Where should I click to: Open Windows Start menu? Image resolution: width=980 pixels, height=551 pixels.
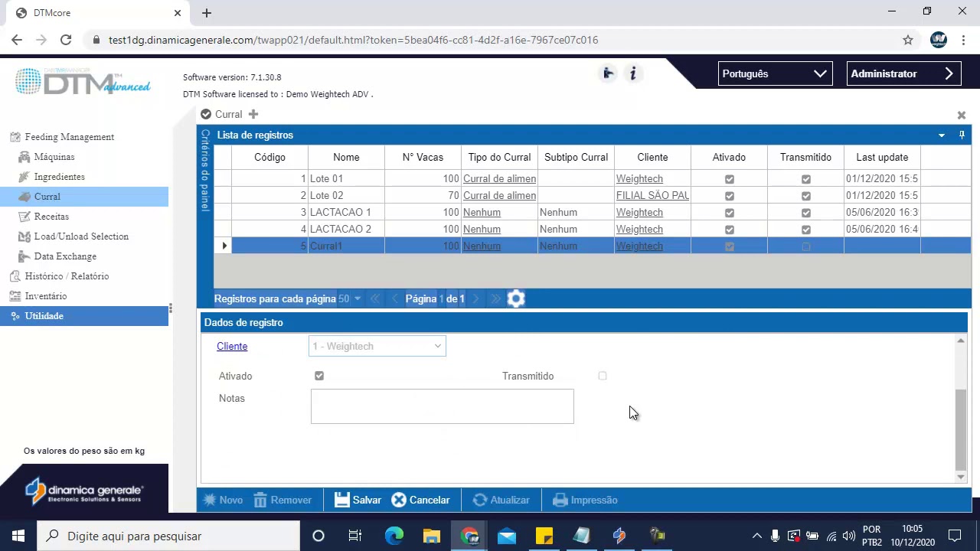click(x=18, y=536)
